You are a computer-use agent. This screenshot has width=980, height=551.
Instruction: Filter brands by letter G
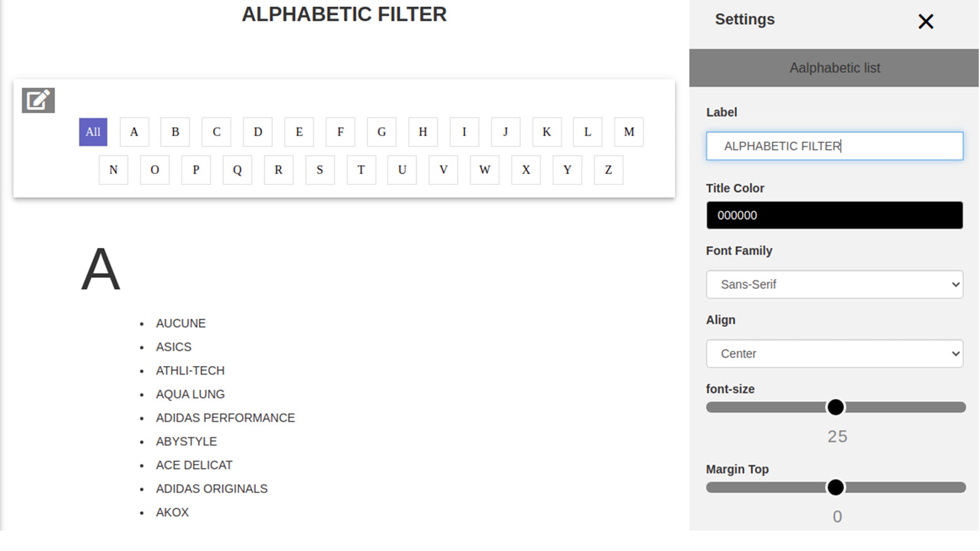tap(382, 132)
